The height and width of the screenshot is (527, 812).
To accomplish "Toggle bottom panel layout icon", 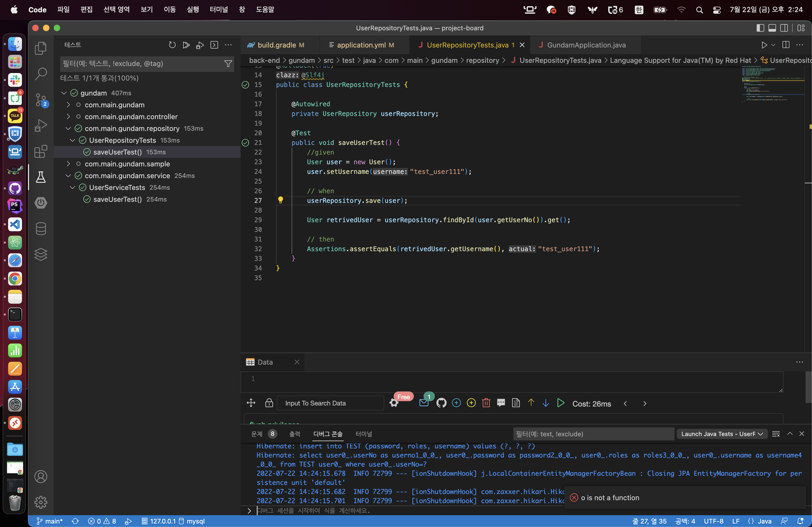I will pyautogui.click(x=772, y=28).
